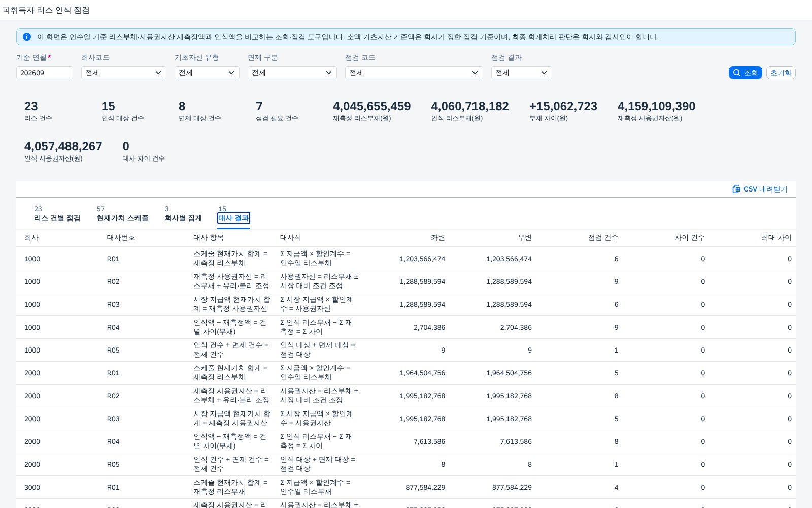The width and height of the screenshot is (812, 508).
Task: Click the 점검 필요 건수 value 7
Action: click(x=259, y=106)
